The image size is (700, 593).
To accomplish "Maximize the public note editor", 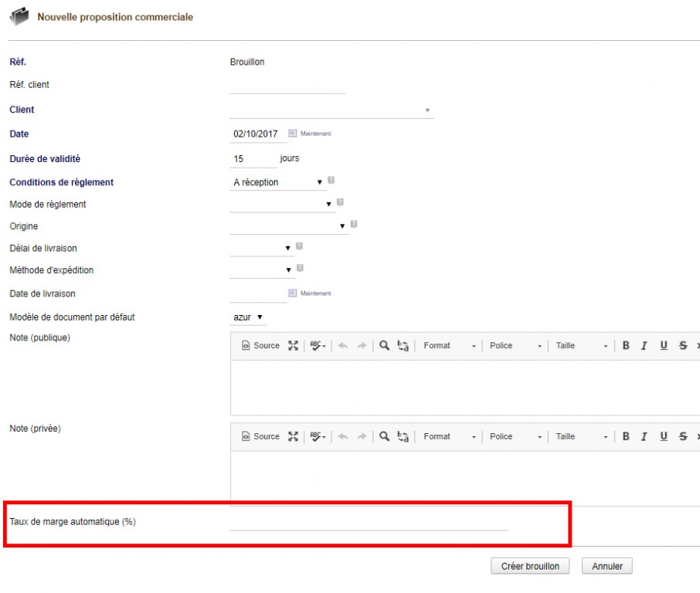I will 293,346.
